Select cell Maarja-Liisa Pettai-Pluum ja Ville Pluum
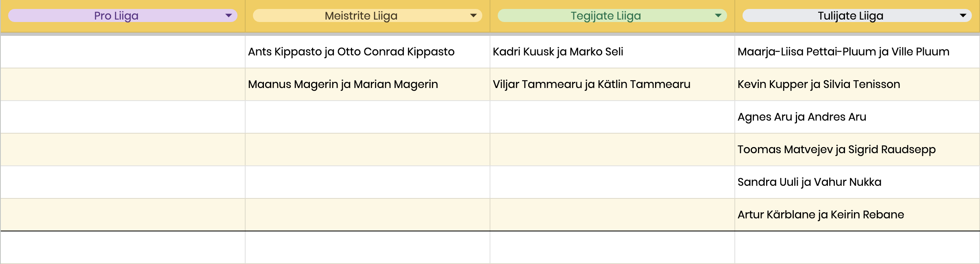 coord(857,52)
